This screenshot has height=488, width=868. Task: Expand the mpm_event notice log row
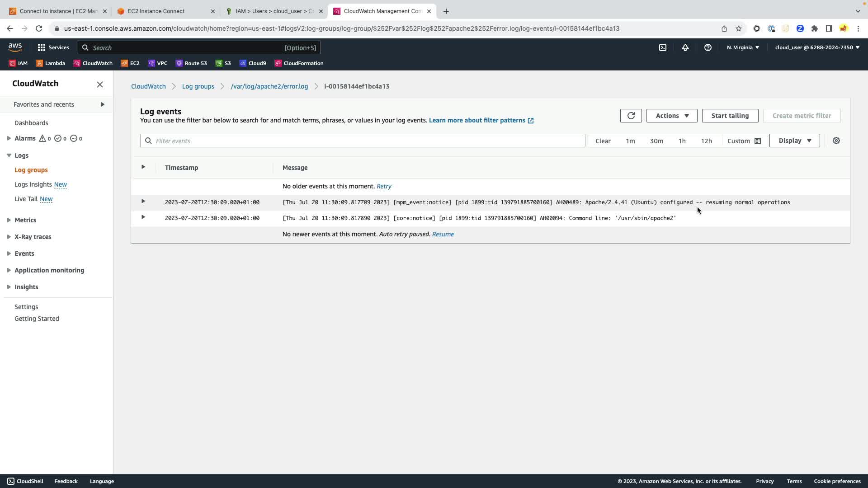click(143, 202)
